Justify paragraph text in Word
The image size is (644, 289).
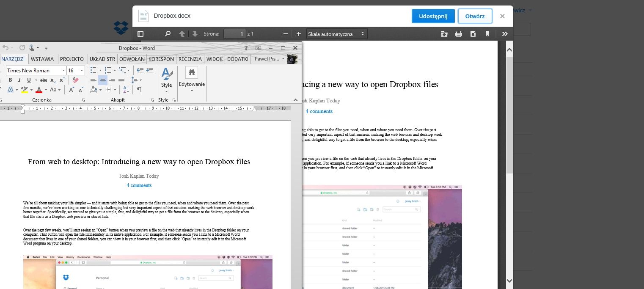[x=121, y=80]
